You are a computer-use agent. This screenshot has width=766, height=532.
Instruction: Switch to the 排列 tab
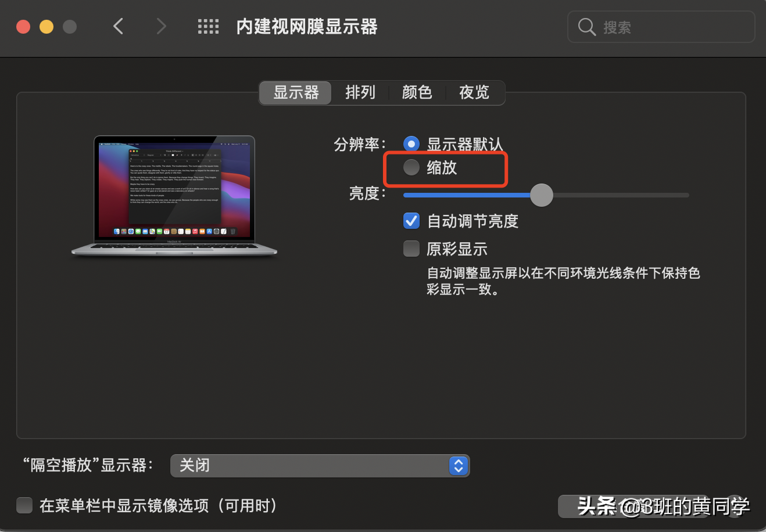coord(360,92)
